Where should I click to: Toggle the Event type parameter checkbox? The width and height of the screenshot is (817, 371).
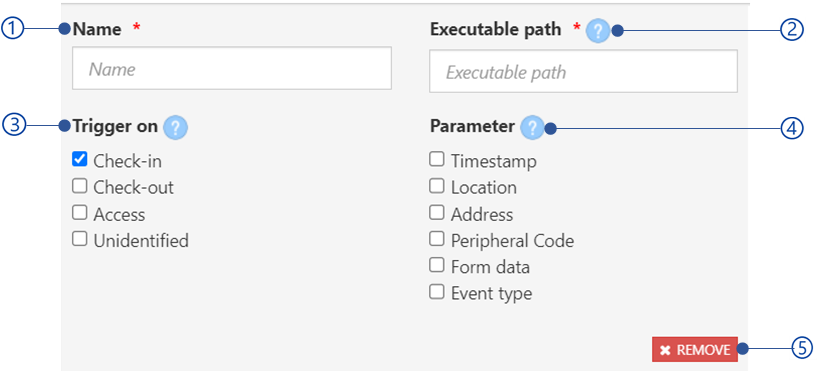pyautogui.click(x=437, y=292)
